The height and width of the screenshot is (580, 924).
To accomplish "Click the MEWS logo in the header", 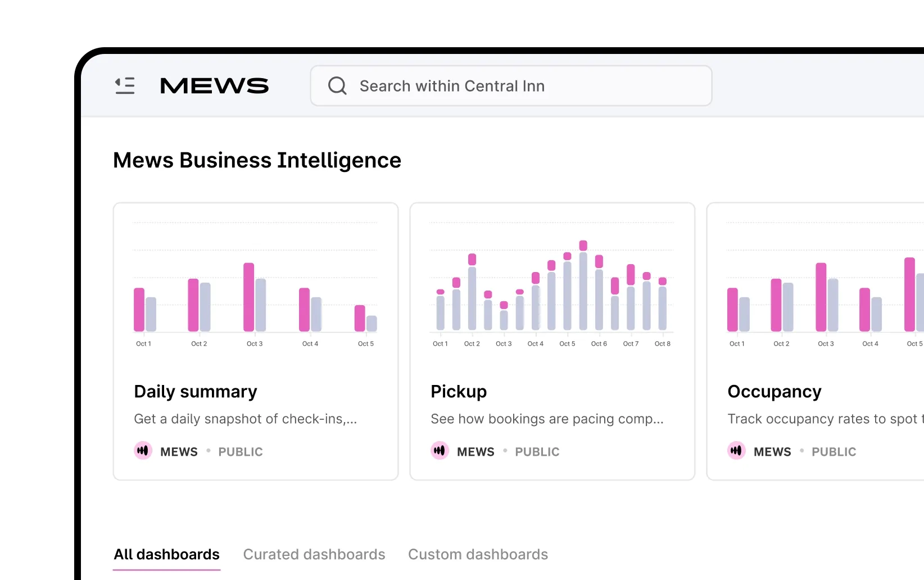I will [214, 85].
